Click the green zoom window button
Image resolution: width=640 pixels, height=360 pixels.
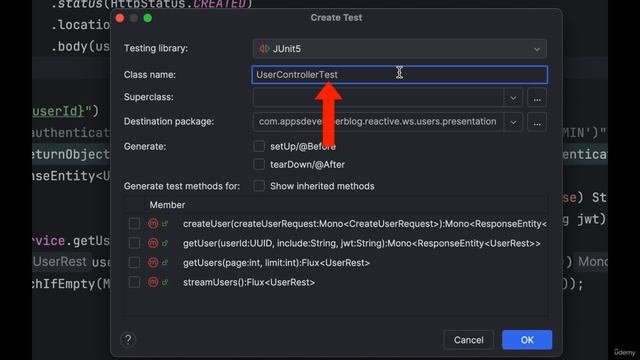(148, 18)
